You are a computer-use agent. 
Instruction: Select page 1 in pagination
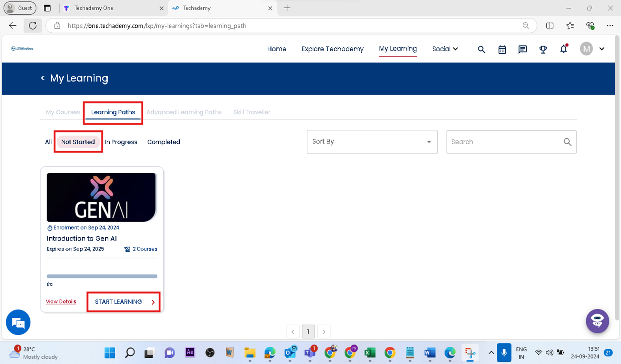coord(308,332)
